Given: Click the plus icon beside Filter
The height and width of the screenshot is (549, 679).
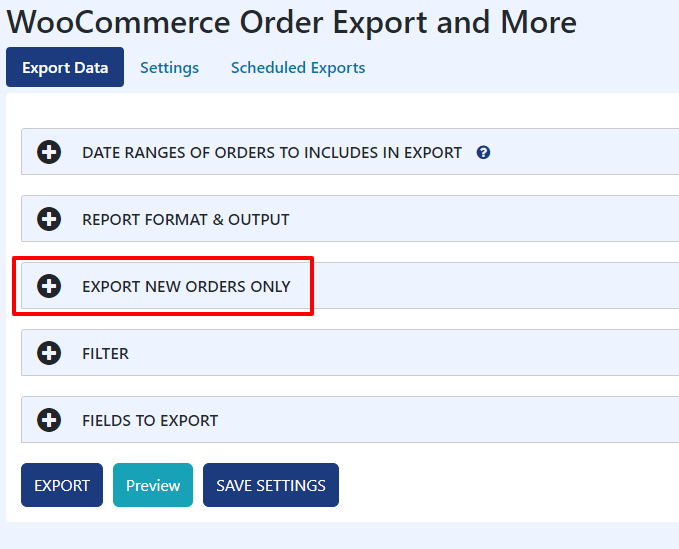Looking at the screenshot, I should (x=49, y=353).
